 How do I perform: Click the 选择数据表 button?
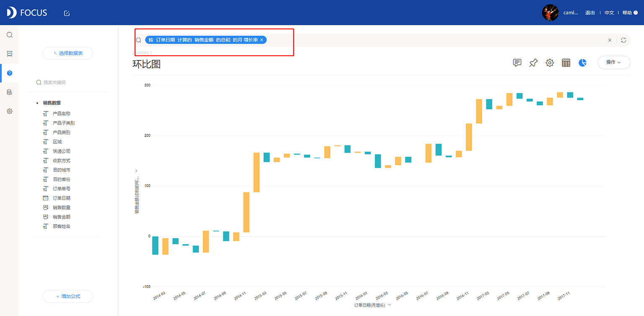point(68,53)
